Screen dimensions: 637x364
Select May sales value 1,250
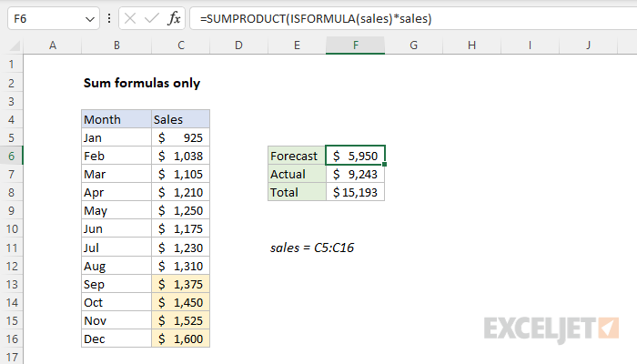[181, 211]
